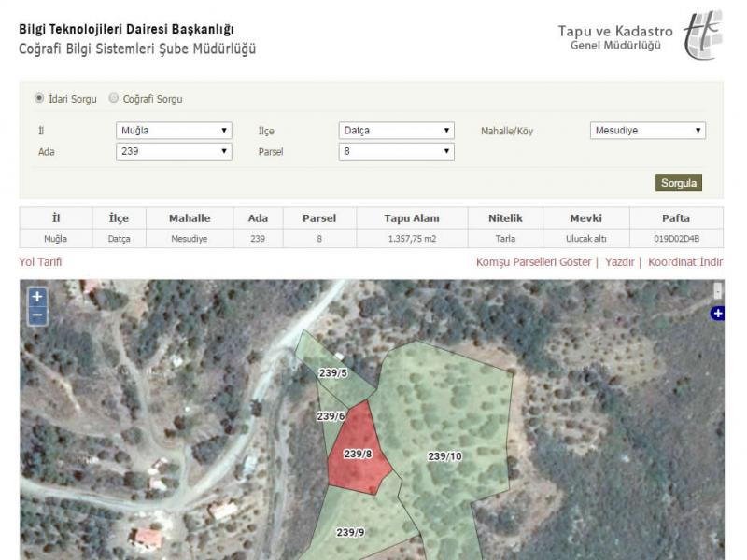Open the İl dropdown showing Muğla
The width and height of the screenshot is (747, 560).
pos(174,131)
